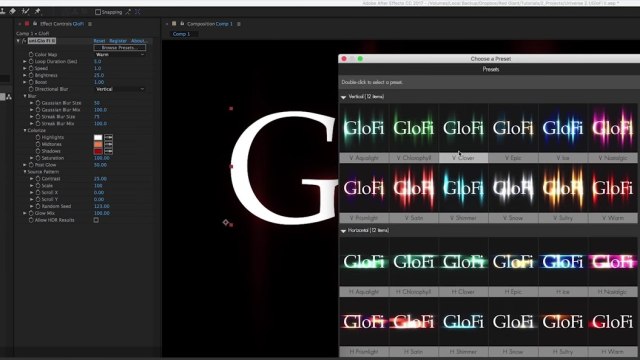
Task: Toggle the fx switch for GloFi II
Action: tap(24, 41)
